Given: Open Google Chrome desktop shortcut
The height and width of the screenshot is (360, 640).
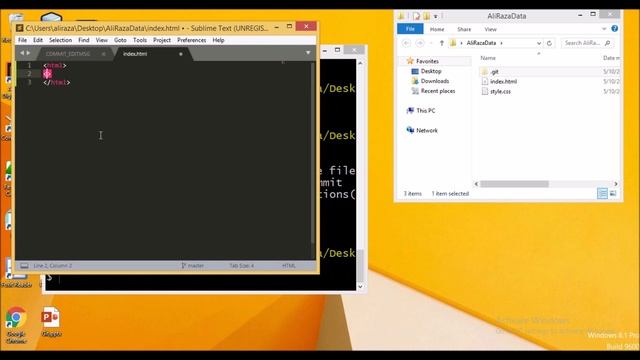Looking at the screenshot, I should coord(16,324).
